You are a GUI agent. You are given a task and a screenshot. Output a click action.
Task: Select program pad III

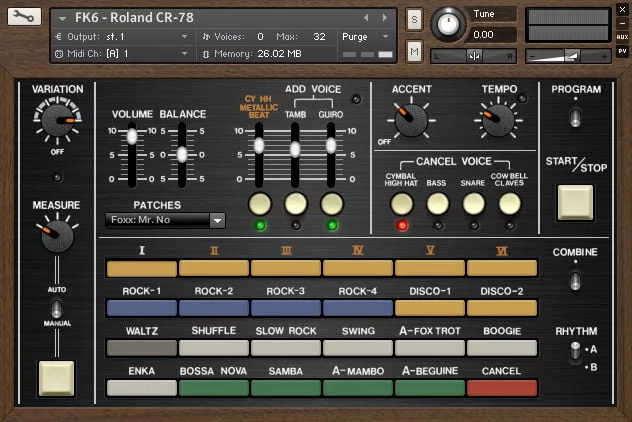click(286, 268)
